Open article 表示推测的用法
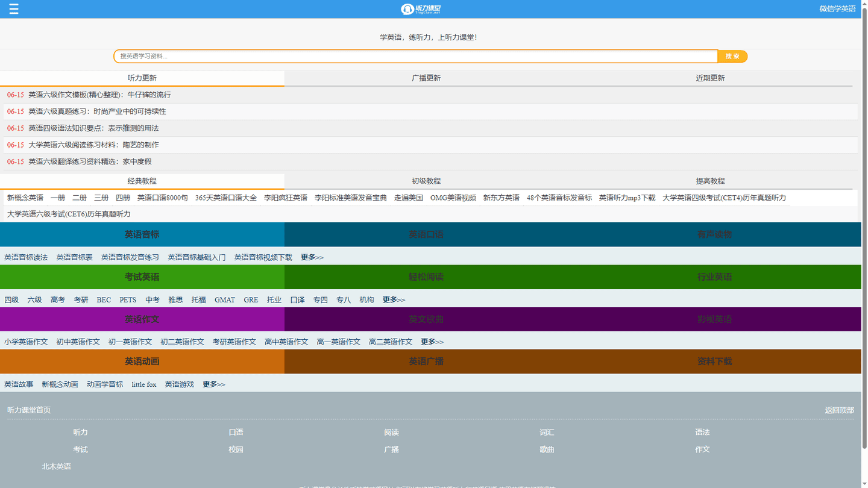Viewport: 868px width, 488px height. tap(93, 128)
